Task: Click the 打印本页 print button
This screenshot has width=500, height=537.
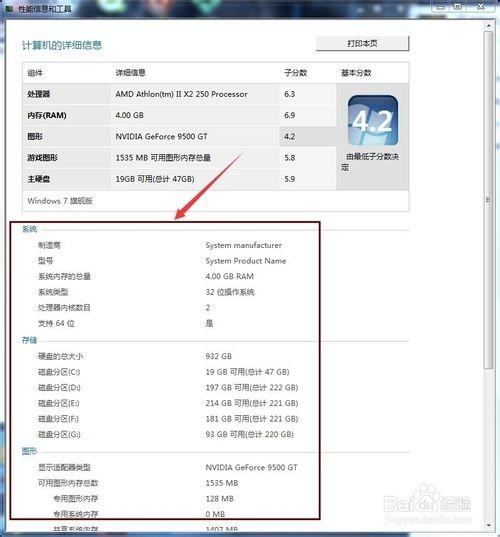Action: (362, 43)
